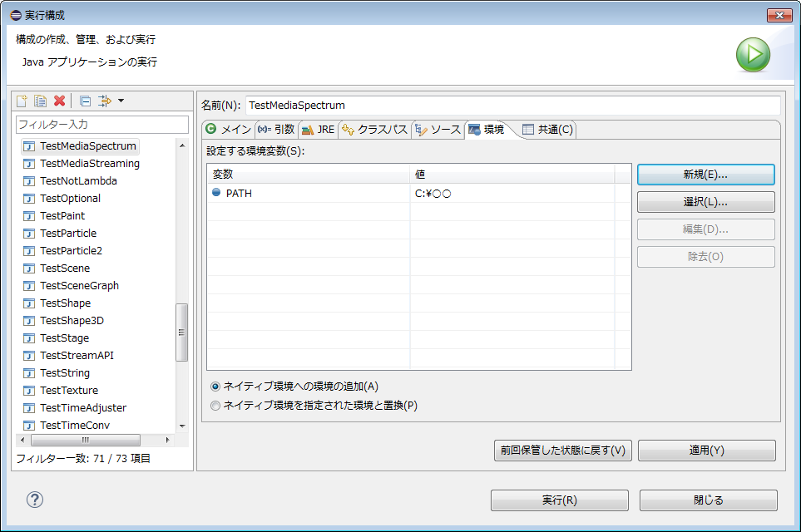Click the フィルター入力 filter text field
This screenshot has width=801, height=532.
point(102,125)
